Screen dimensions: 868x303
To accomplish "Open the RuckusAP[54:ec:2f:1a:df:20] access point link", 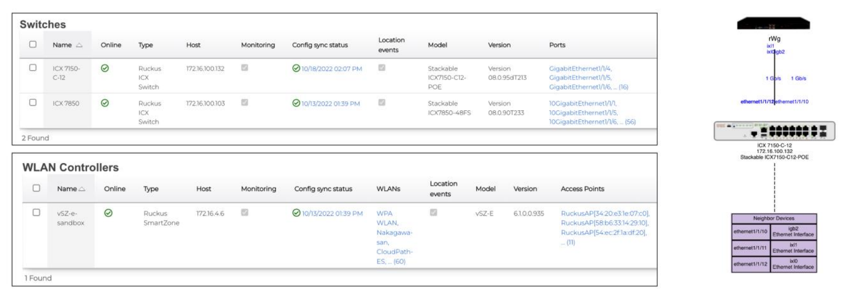I will 604,233.
